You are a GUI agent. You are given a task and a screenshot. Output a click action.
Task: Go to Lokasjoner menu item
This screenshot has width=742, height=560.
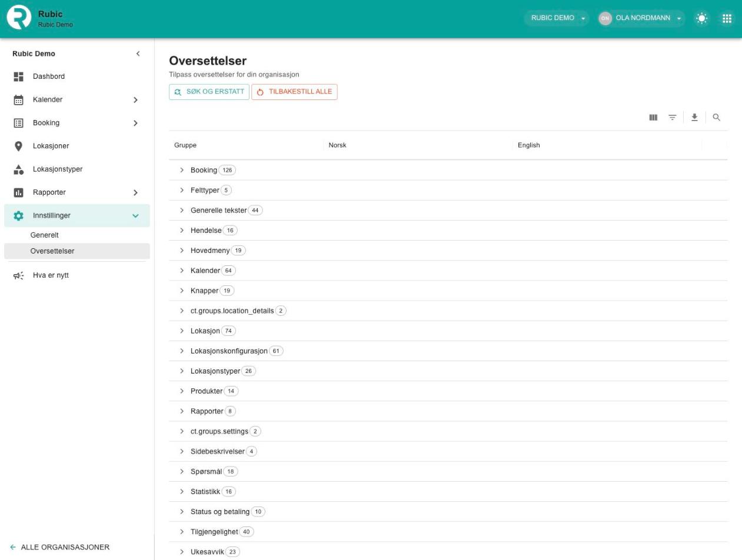77,146
